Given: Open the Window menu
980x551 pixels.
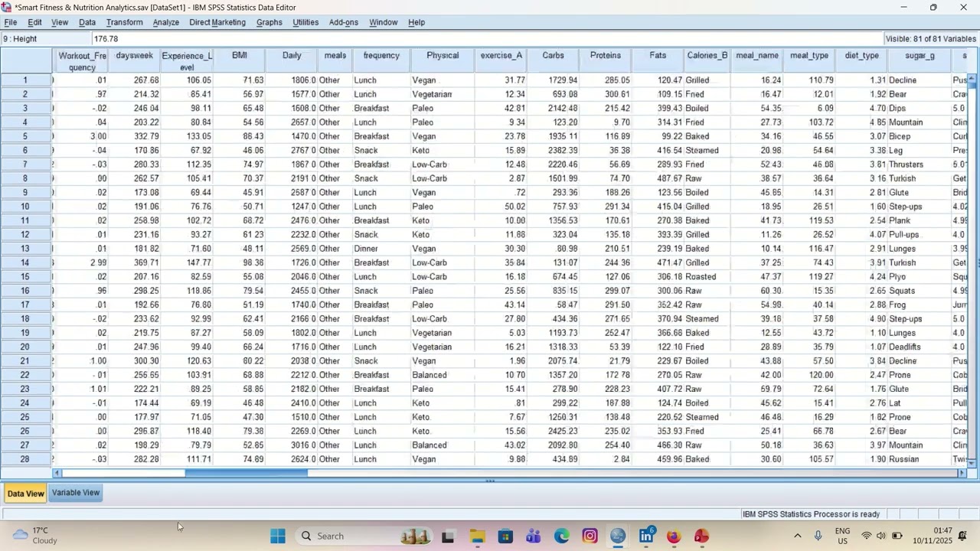Looking at the screenshot, I should pos(384,23).
